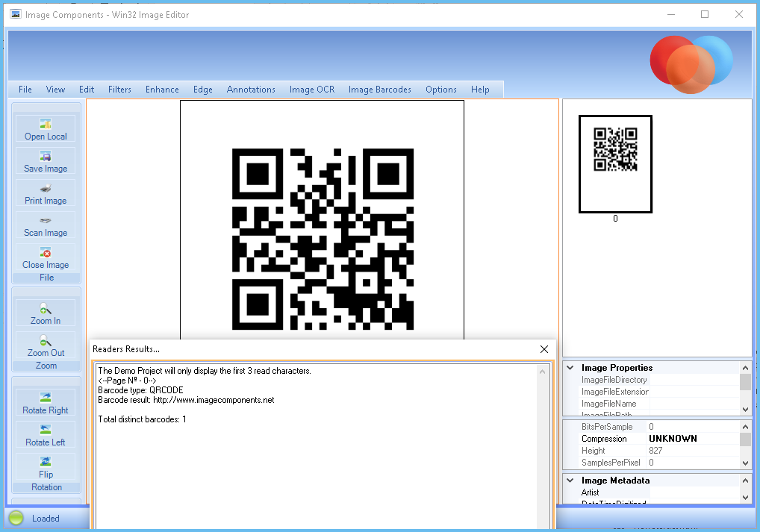This screenshot has height=532, width=760.
Task: Click the Readers Results scroll up arrow
Action: coord(542,372)
